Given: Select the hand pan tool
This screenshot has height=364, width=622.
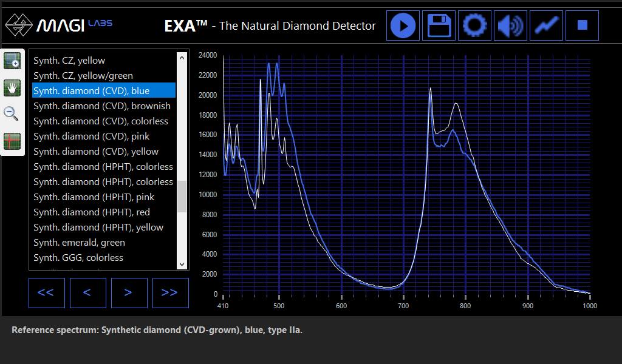Looking at the screenshot, I should pyautogui.click(x=12, y=88).
